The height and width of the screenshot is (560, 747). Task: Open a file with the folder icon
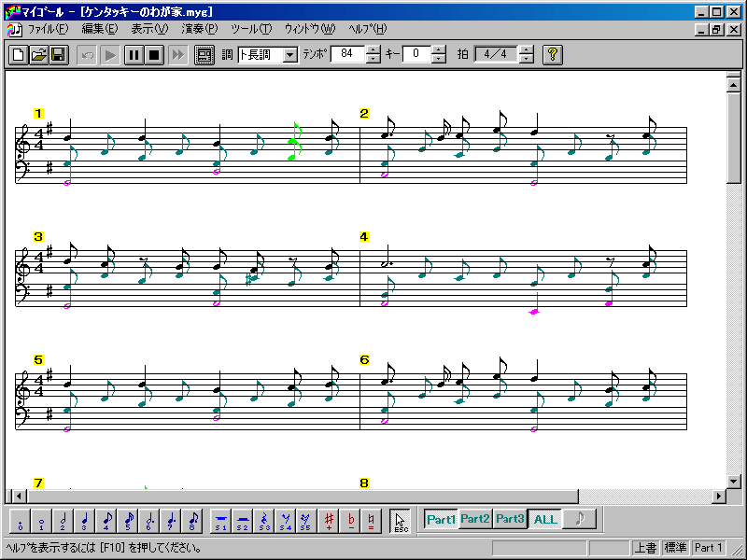(38, 55)
